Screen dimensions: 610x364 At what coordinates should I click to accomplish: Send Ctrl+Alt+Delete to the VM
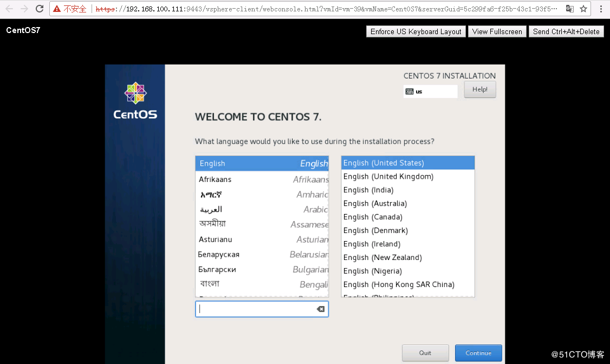[566, 31]
